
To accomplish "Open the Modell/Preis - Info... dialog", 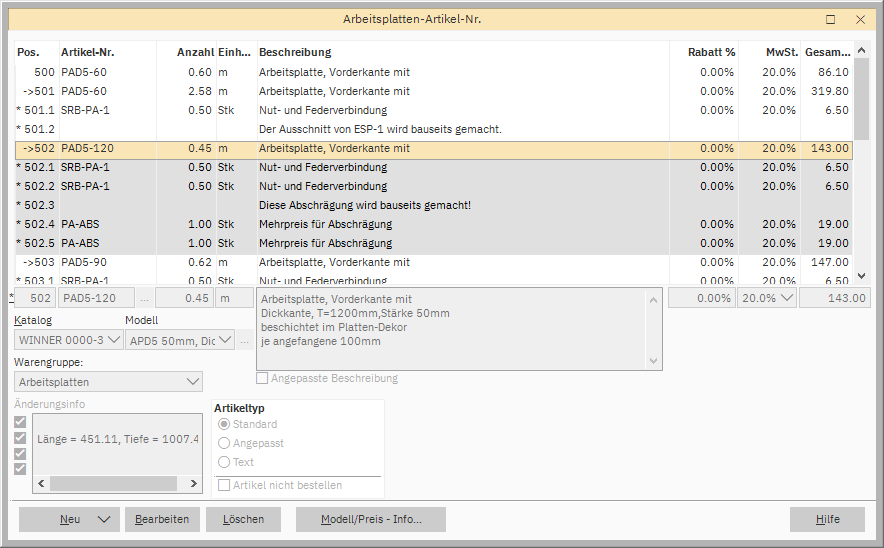I will click(x=370, y=519).
